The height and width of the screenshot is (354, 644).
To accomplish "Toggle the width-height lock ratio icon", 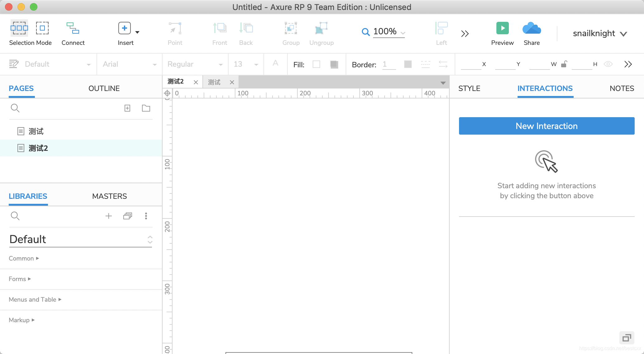I will click(x=564, y=64).
